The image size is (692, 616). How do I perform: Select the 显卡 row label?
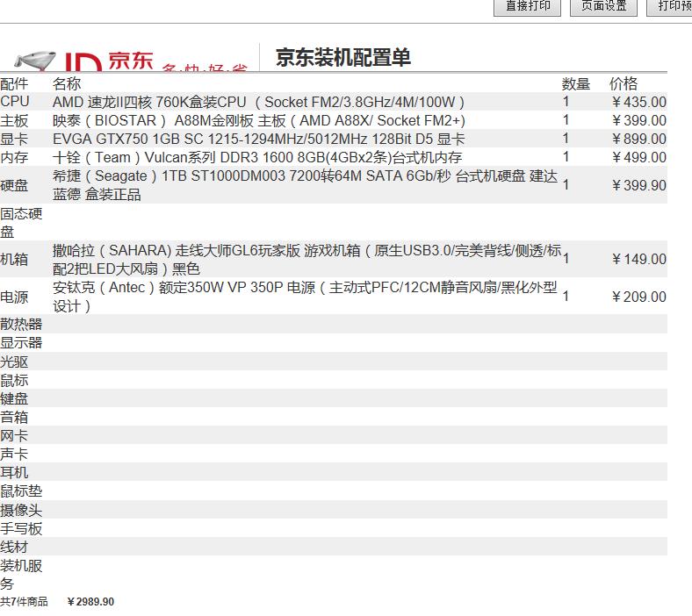14,139
